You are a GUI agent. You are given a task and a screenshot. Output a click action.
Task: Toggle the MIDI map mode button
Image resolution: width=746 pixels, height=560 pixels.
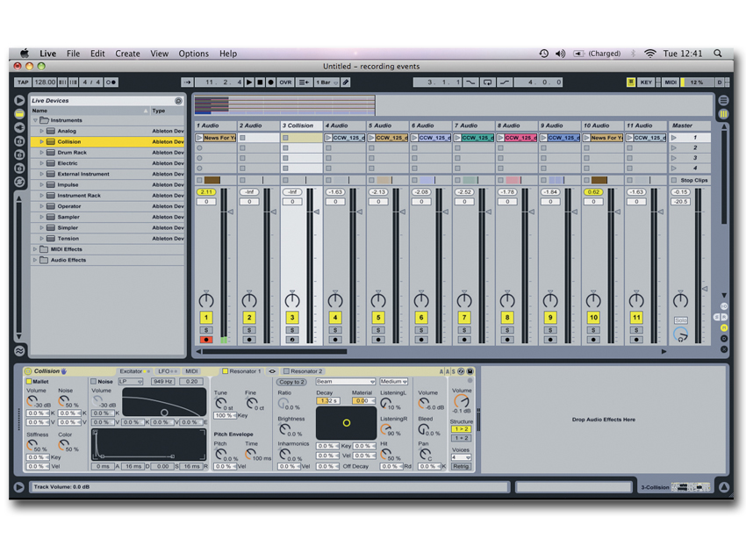point(671,82)
